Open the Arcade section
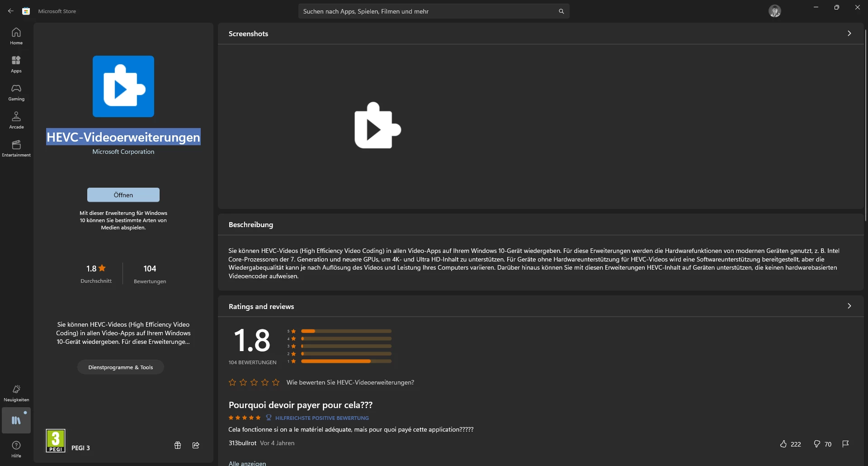This screenshot has width=868, height=466. pyautogui.click(x=16, y=120)
